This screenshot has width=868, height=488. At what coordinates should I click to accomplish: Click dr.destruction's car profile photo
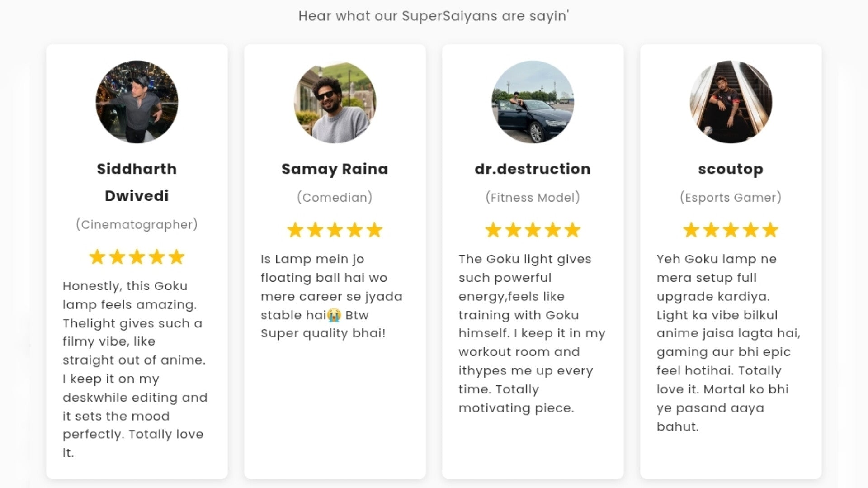(533, 102)
